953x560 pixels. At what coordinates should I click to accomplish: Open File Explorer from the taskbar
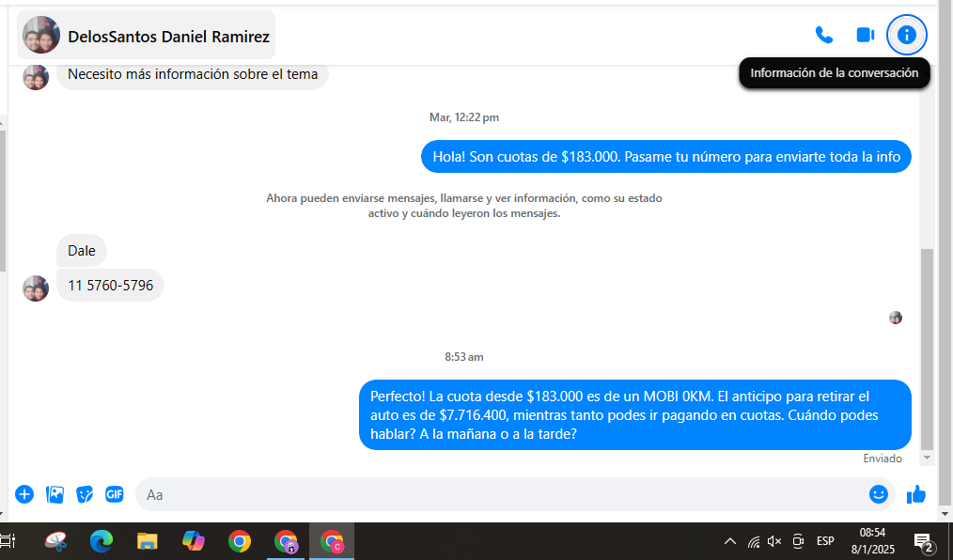point(147,541)
